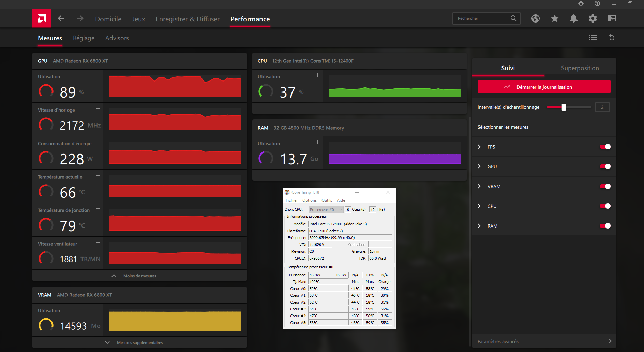Toggle GPU metric switch
This screenshot has height=352, width=644.
[x=605, y=166]
